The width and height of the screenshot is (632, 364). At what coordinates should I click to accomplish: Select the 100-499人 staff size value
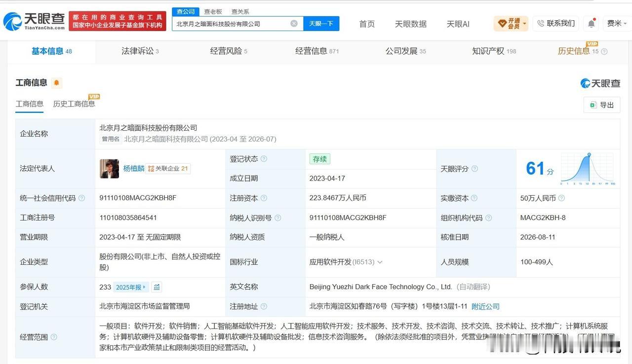coord(537,262)
